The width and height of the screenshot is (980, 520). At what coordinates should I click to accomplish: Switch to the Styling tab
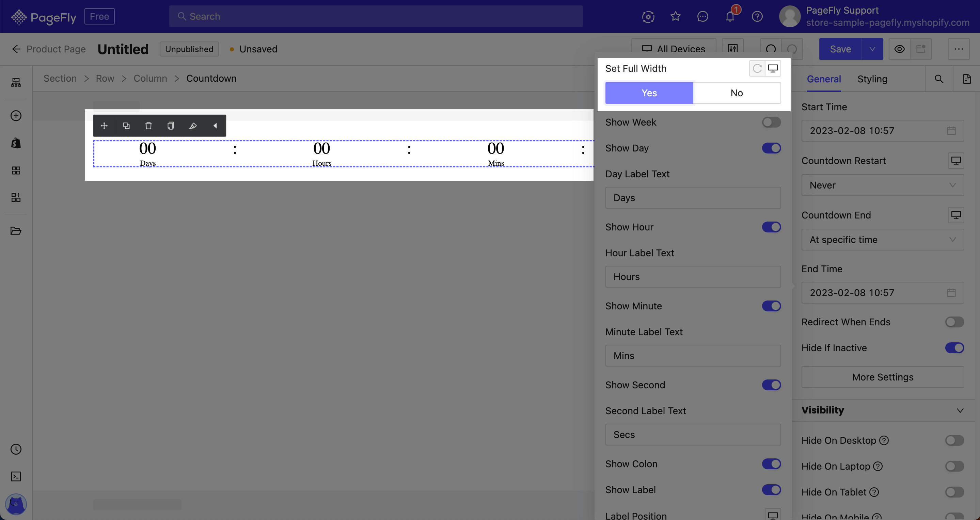(x=872, y=79)
